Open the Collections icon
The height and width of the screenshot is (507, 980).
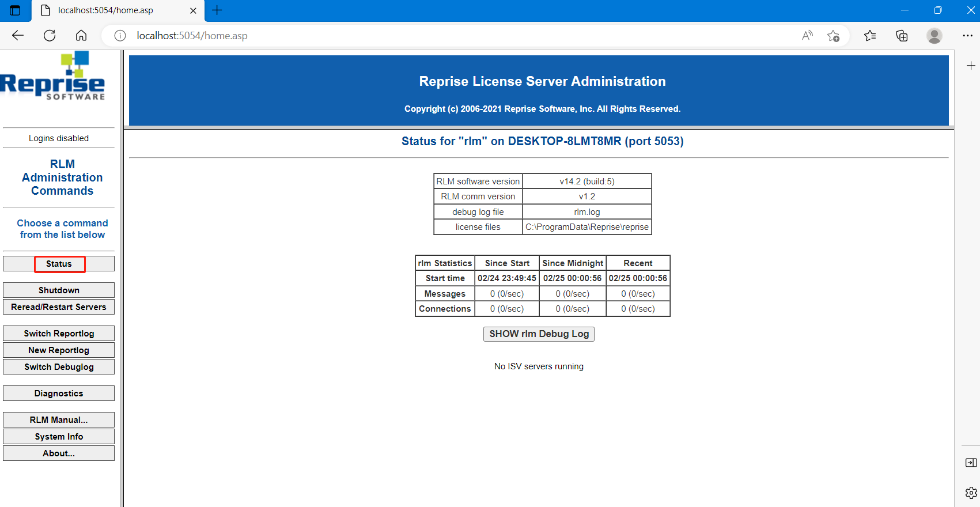point(902,36)
